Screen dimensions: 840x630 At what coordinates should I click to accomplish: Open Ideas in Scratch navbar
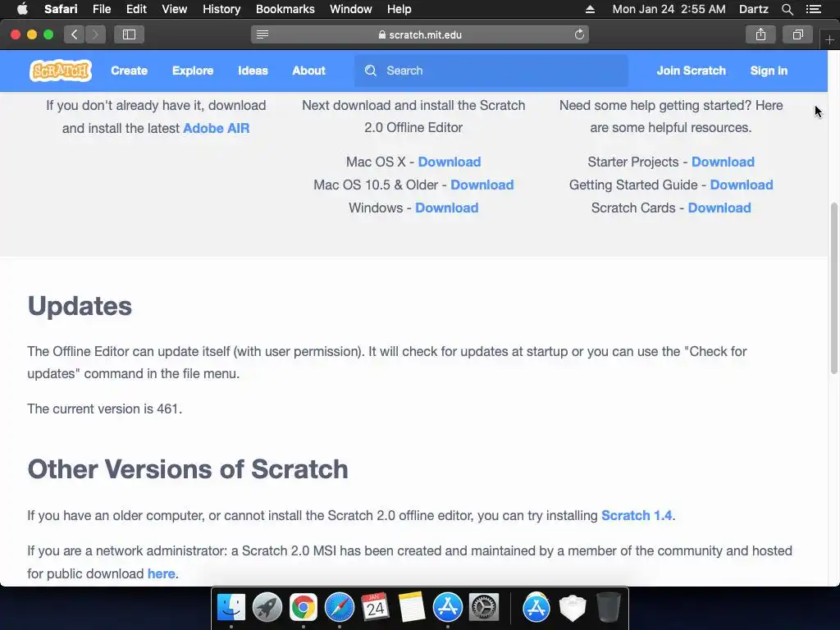point(253,71)
